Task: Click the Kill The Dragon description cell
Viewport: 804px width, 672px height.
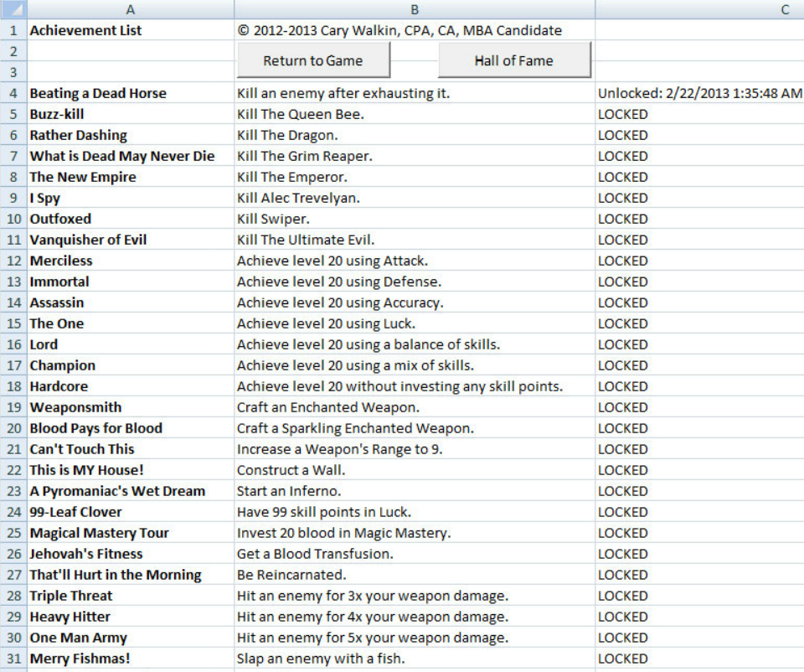Action: coord(415,135)
